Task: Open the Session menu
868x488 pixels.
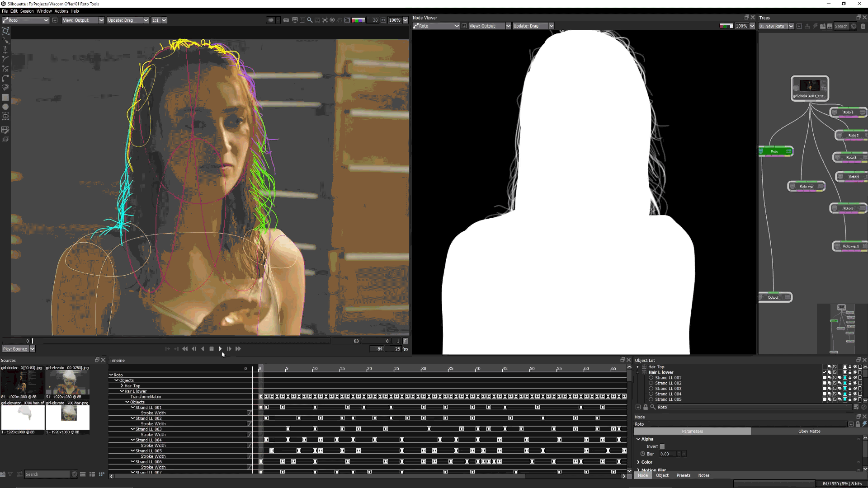Action: point(27,11)
